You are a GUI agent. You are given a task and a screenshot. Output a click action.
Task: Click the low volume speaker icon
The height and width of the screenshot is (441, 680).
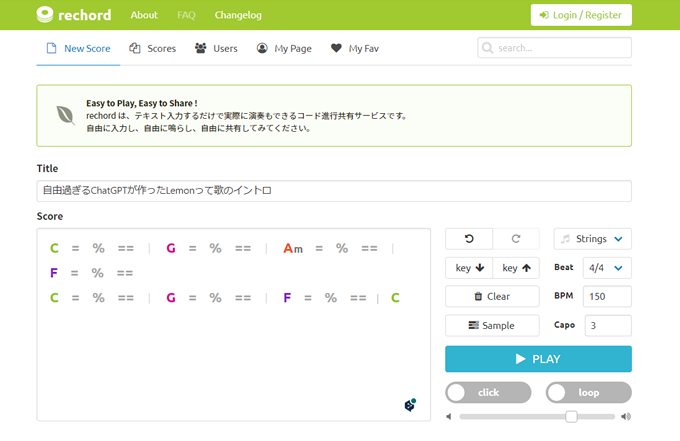[x=449, y=417]
